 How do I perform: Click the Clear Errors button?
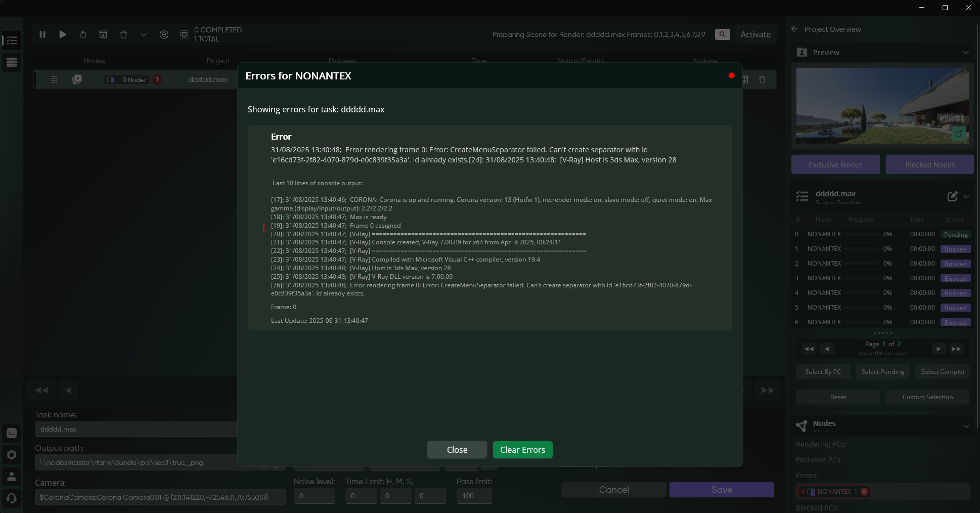click(522, 450)
